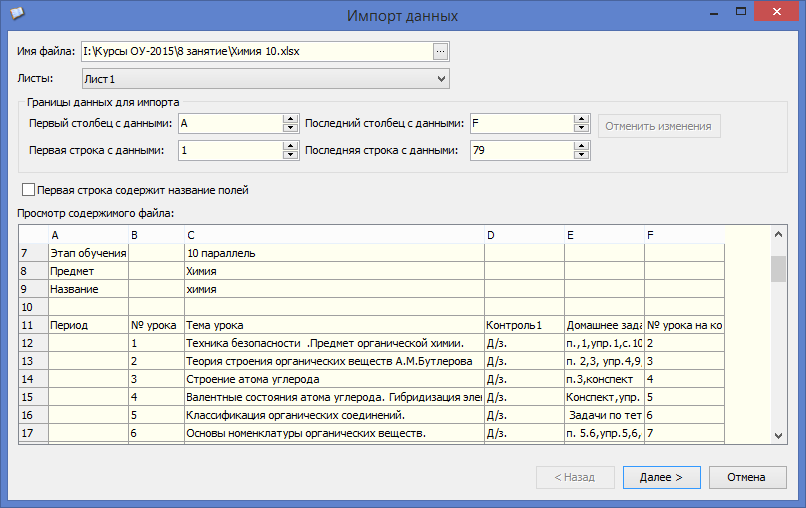
Task: Increase the first data column value
Action: (291, 119)
